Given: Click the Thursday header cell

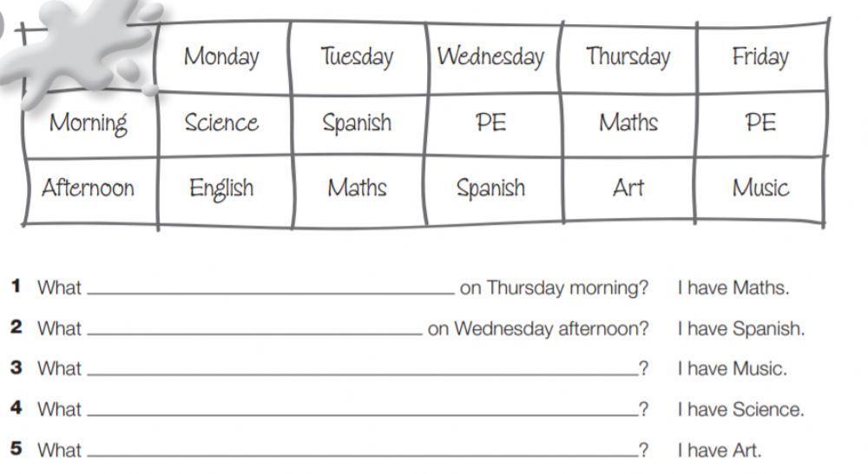Looking at the screenshot, I should (628, 57).
